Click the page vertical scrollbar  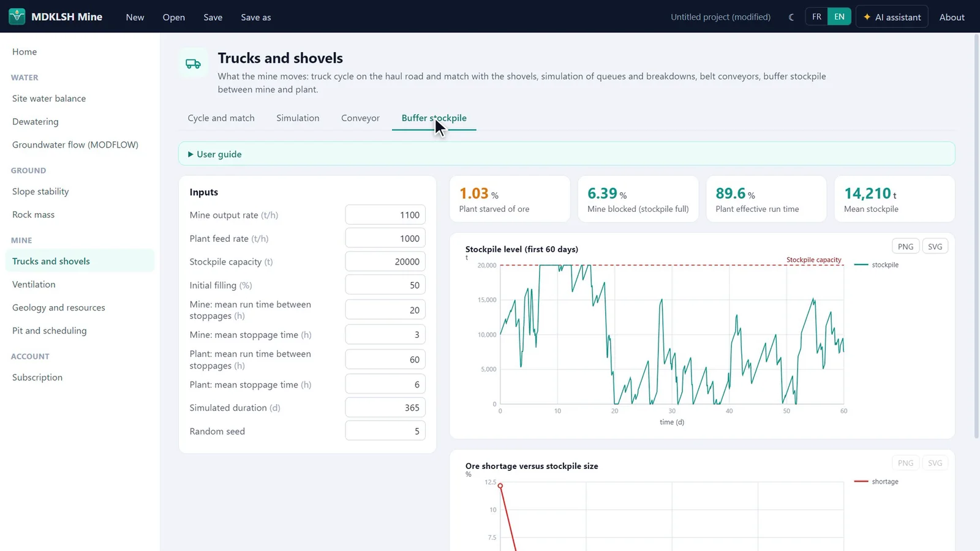pos(976,236)
